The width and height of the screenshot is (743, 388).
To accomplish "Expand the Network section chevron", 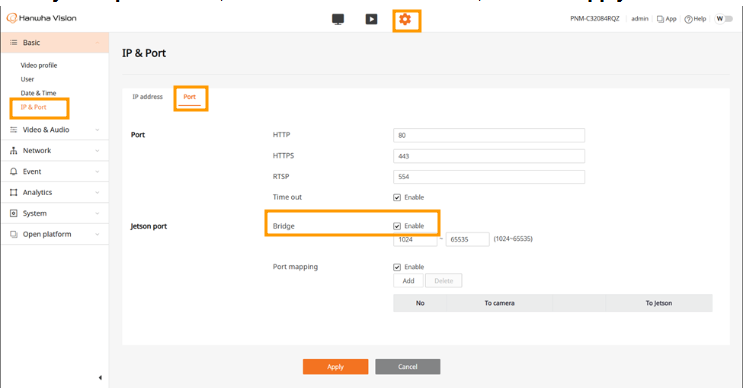I will (x=97, y=151).
